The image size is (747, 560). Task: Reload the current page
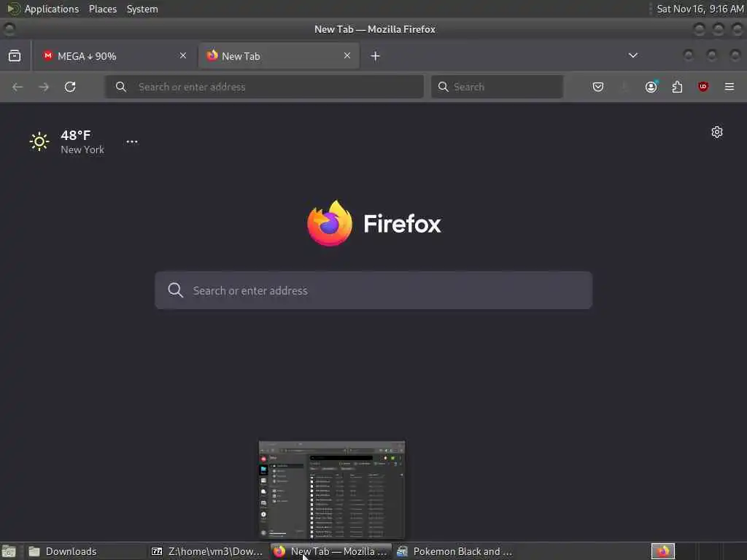[x=70, y=87]
